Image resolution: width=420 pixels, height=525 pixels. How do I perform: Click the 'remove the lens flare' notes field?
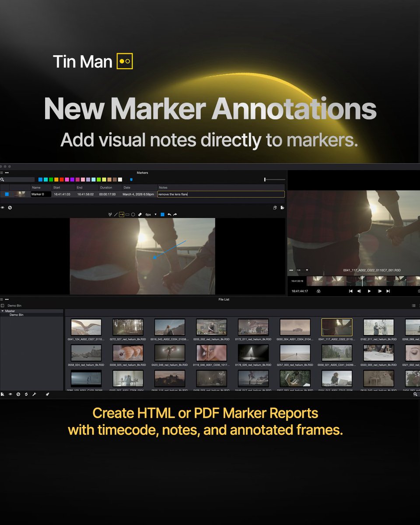point(221,194)
